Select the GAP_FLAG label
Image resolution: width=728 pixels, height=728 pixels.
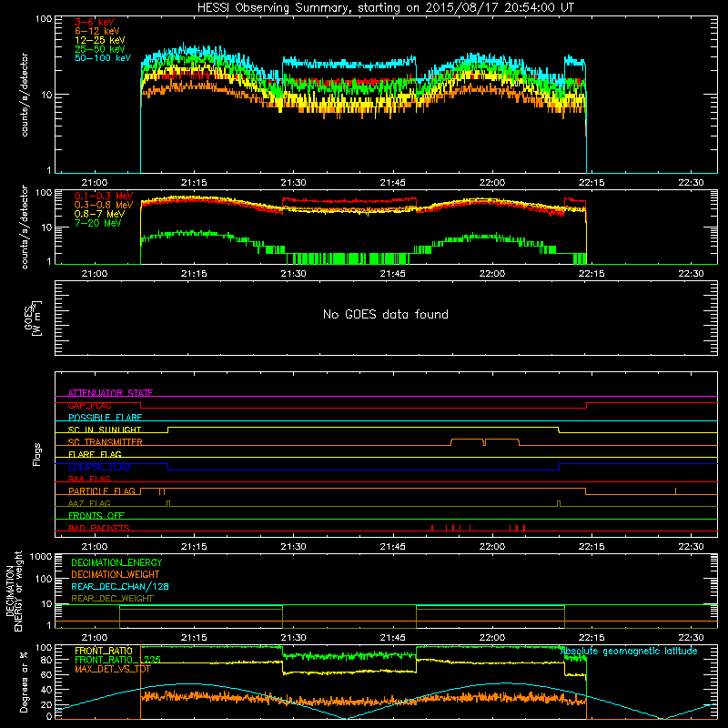[x=89, y=405]
